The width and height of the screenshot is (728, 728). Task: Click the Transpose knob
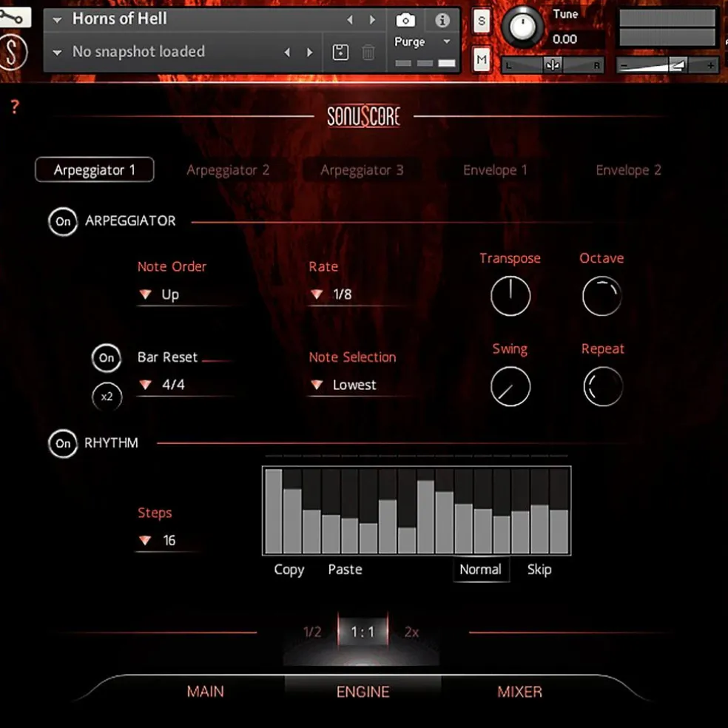pos(510,296)
